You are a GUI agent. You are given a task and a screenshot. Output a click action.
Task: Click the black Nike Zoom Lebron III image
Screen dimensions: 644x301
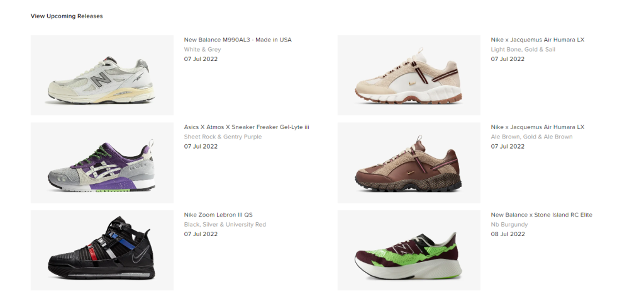coord(102,250)
